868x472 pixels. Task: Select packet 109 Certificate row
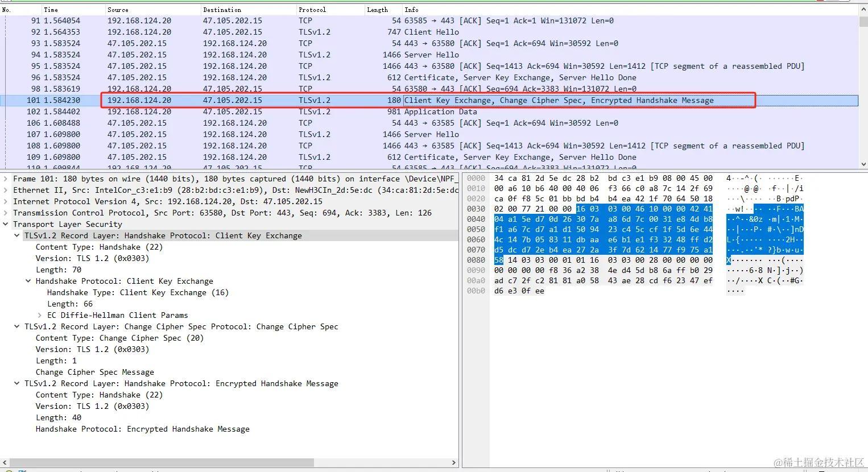click(429, 157)
